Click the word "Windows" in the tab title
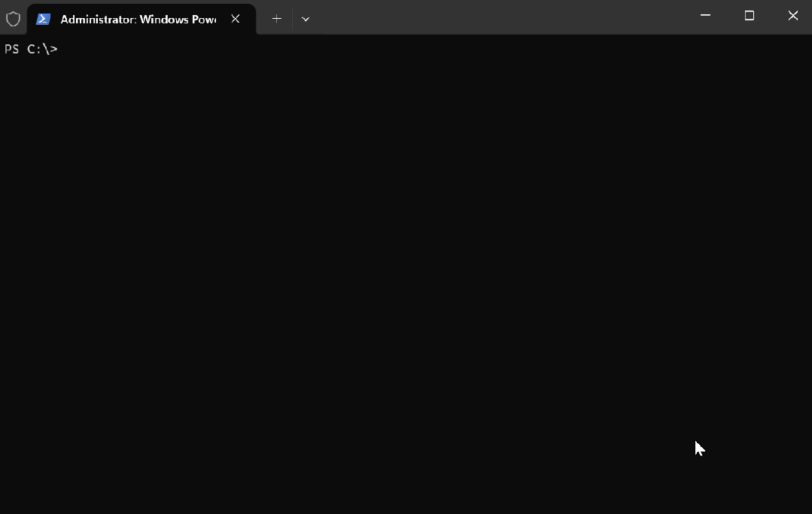Viewport: 812px width, 514px height. coord(163,19)
